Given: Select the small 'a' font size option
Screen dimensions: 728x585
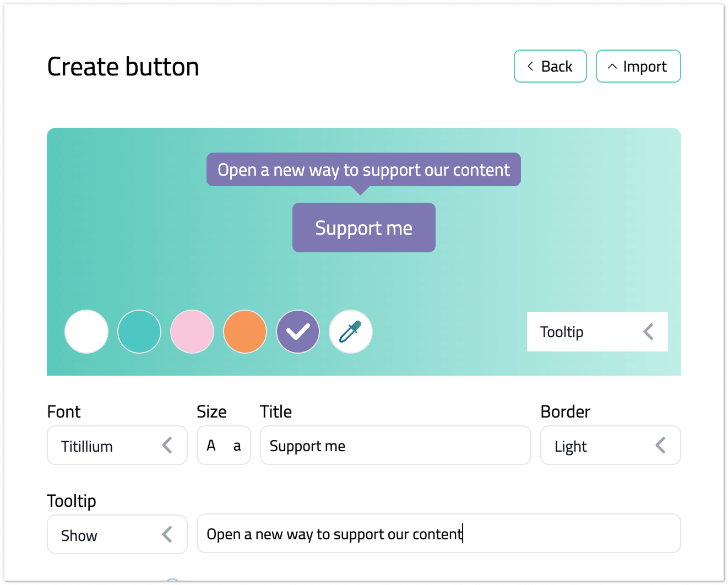Looking at the screenshot, I should pos(237,446).
